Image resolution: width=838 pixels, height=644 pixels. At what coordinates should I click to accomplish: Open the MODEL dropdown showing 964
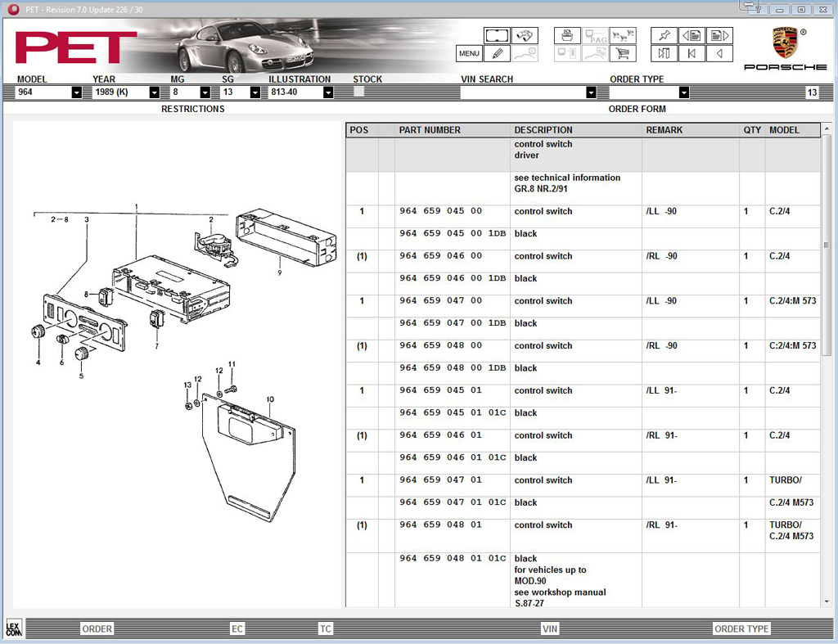[76, 92]
